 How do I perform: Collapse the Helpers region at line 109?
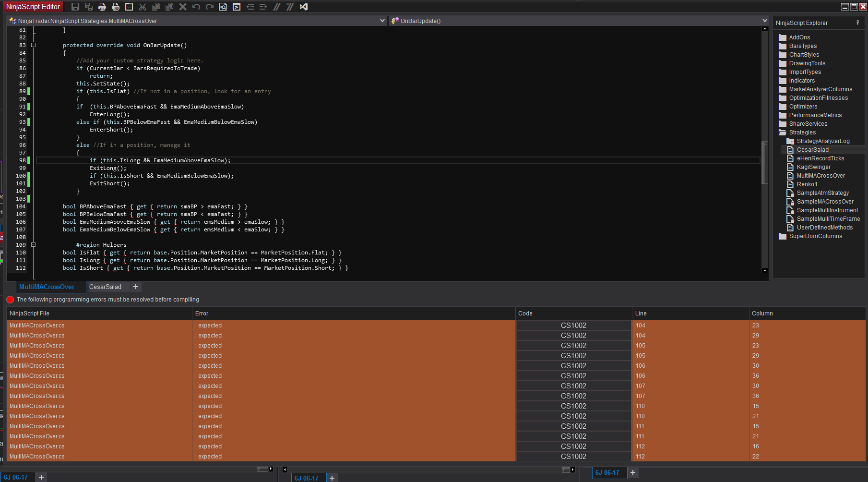[33, 245]
